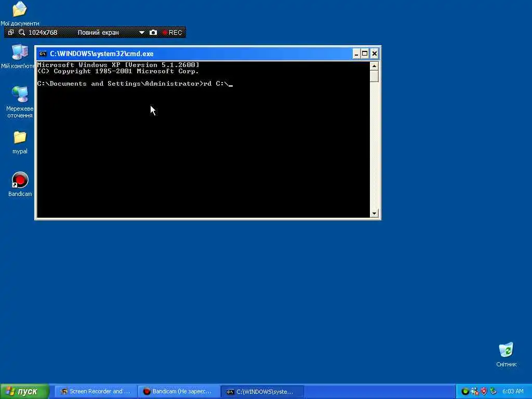Click the cmd scrollbar up arrow
The image size is (532, 399).
click(x=374, y=66)
